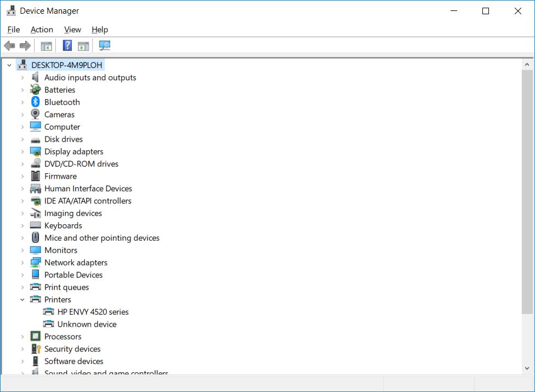Collapse the DESKTOP-4M9PLOH root node
Viewport: 535px width, 392px height.
(x=9, y=65)
